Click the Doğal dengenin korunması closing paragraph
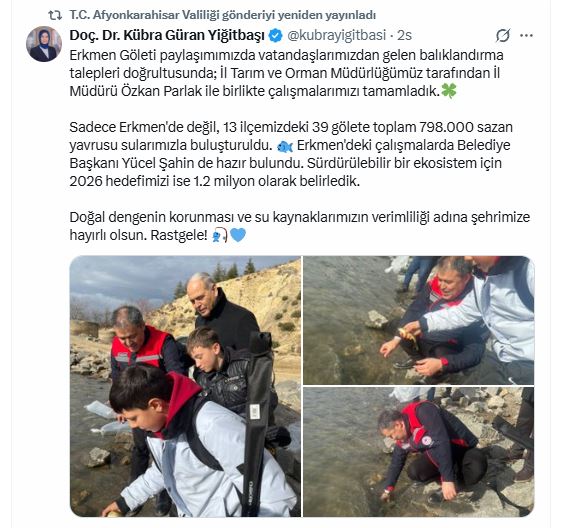Image resolution: width=571 pixels, height=528 pixels. click(x=300, y=226)
